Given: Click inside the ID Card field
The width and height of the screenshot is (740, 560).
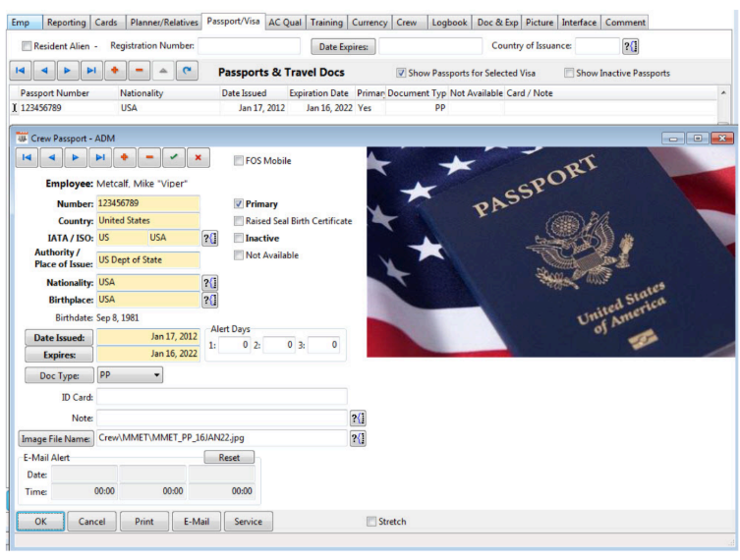Looking at the screenshot, I should pyautogui.click(x=221, y=397).
